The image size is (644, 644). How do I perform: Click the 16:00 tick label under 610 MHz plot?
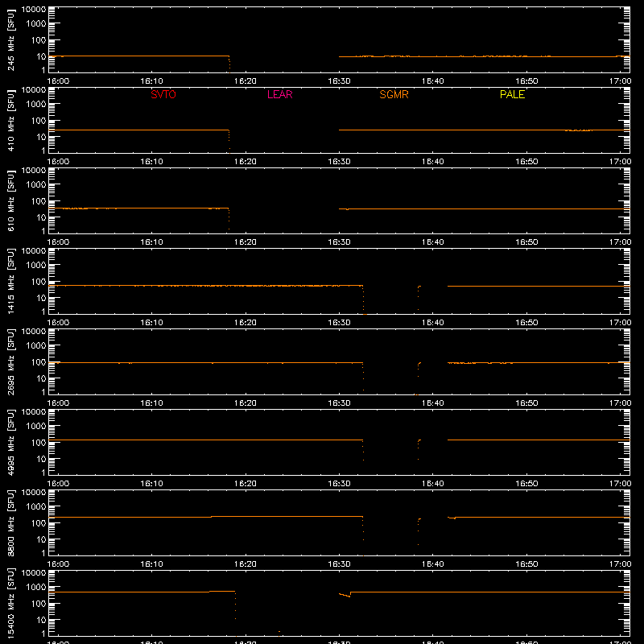click(58, 242)
